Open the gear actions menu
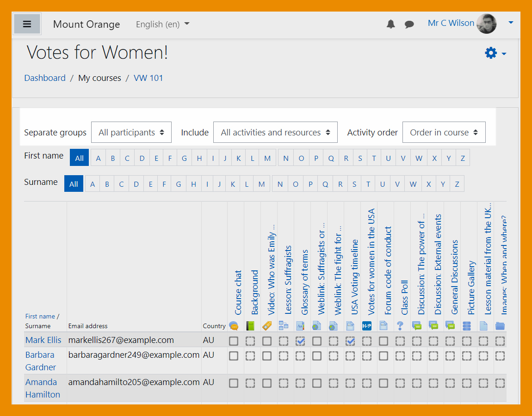 (x=495, y=53)
